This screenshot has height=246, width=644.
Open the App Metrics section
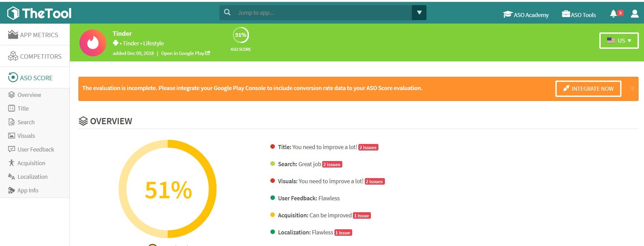pyautogui.click(x=35, y=34)
